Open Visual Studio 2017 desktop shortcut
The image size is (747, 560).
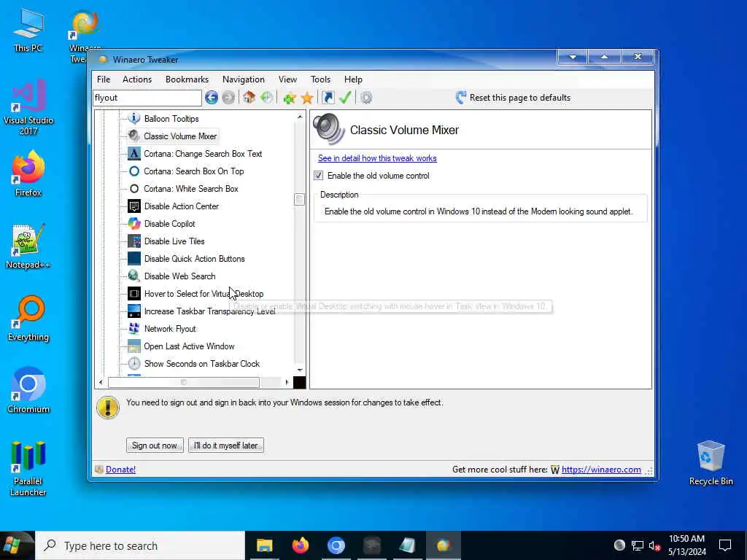28,107
